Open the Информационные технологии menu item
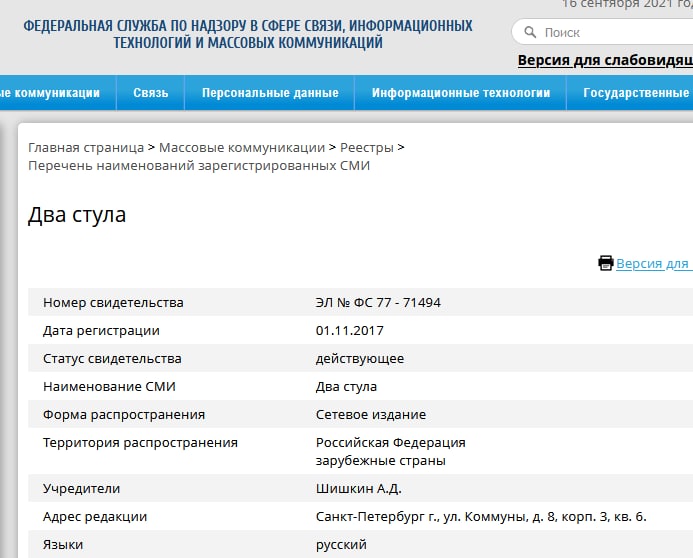The image size is (693, 558). click(461, 92)
